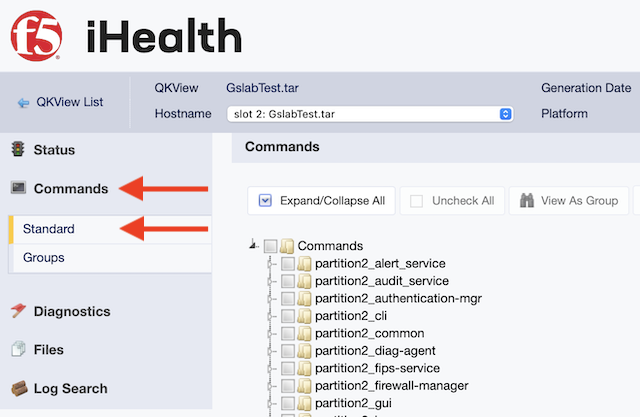Click the F5 logo icon
The height and width of the screenshot is (417, 640).
coord(37,36)
